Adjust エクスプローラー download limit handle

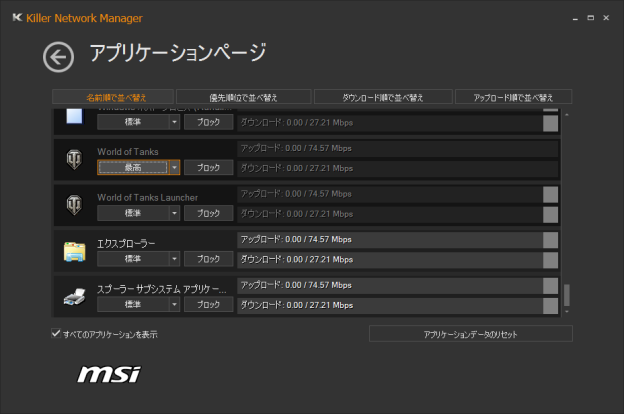(x=550, y=260)
